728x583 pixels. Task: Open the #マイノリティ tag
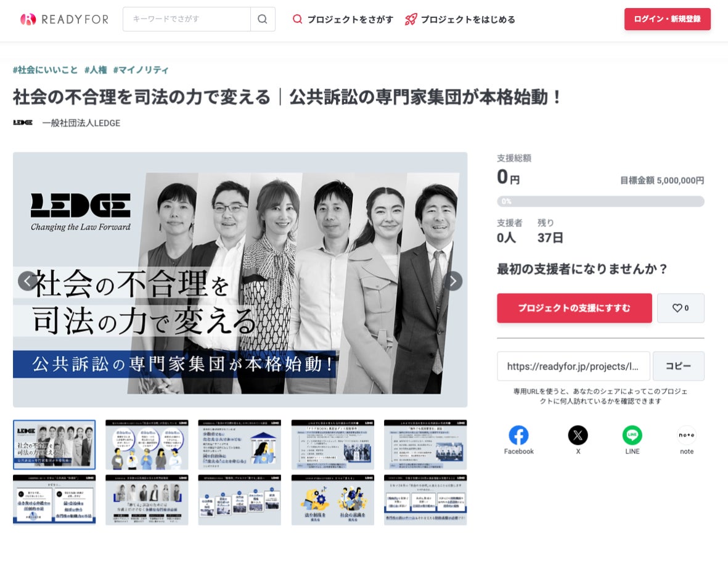[x=141, y=70]
